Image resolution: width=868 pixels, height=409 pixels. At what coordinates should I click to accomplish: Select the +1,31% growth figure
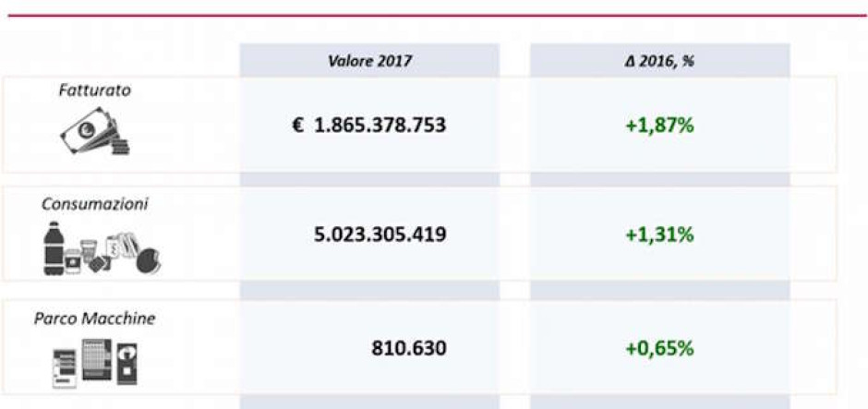coord(659,235)
